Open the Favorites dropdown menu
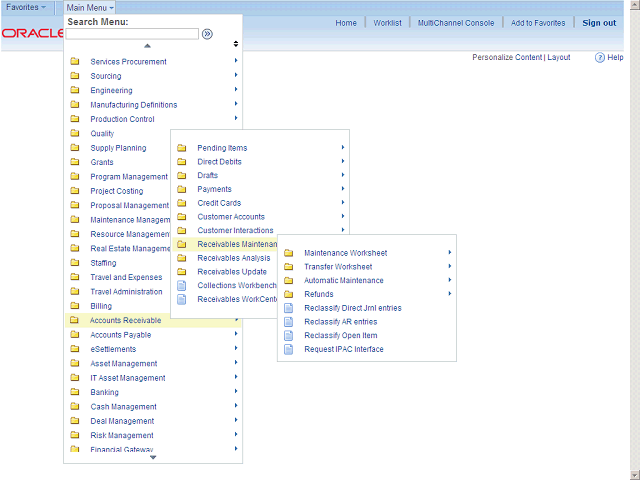This screenshot has height=480, width=640. point(26,7)
